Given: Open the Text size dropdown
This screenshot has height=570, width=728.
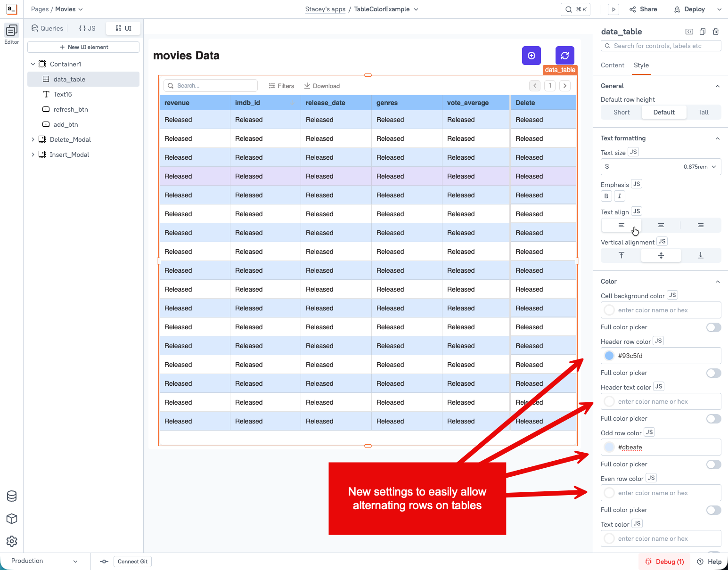Looking at the screenshot, I should coord(661,167).
